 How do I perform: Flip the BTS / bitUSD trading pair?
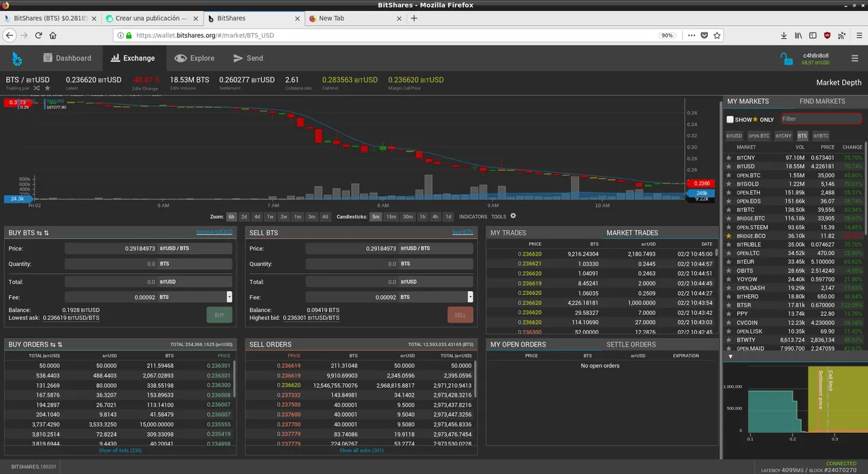tap(37, 88)
